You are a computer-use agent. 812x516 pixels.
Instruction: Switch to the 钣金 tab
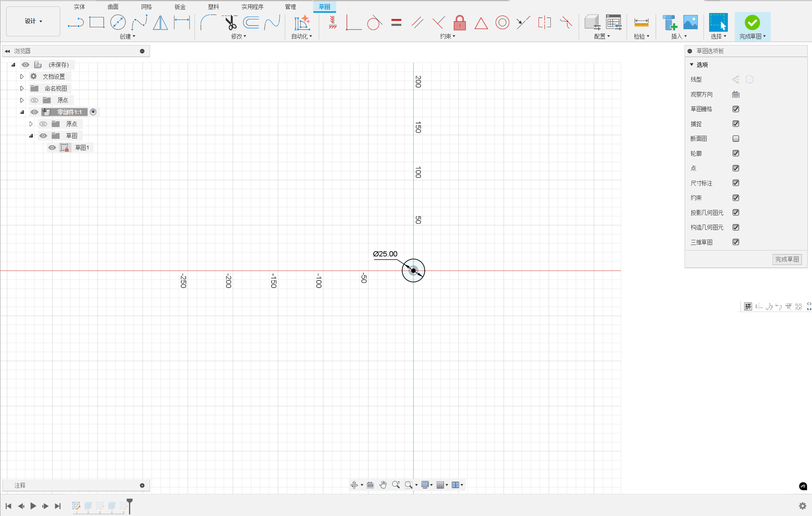click(x=180, y=7)
